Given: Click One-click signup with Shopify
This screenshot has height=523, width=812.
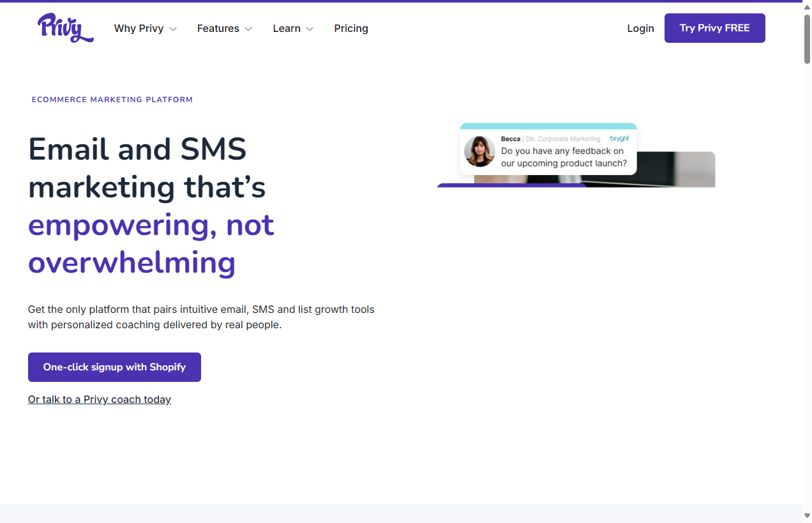Looking at the screenshot, I should 114,367.
